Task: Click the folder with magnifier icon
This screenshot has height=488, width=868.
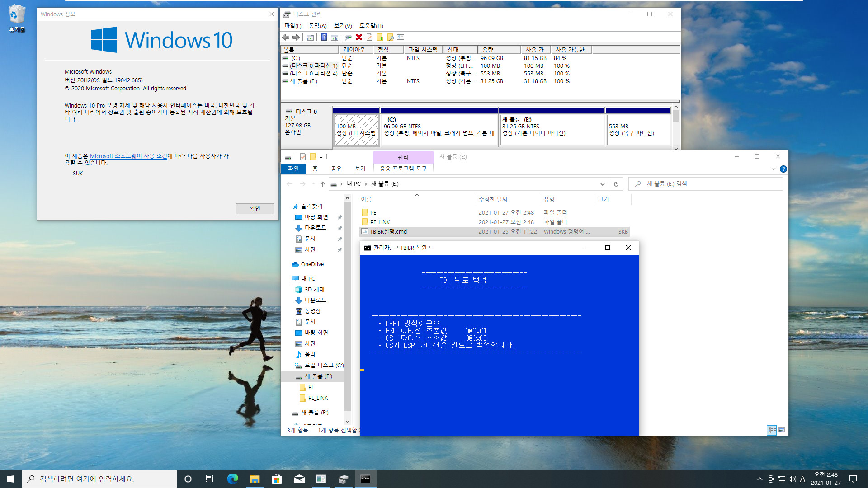Action: click(390, 38)
